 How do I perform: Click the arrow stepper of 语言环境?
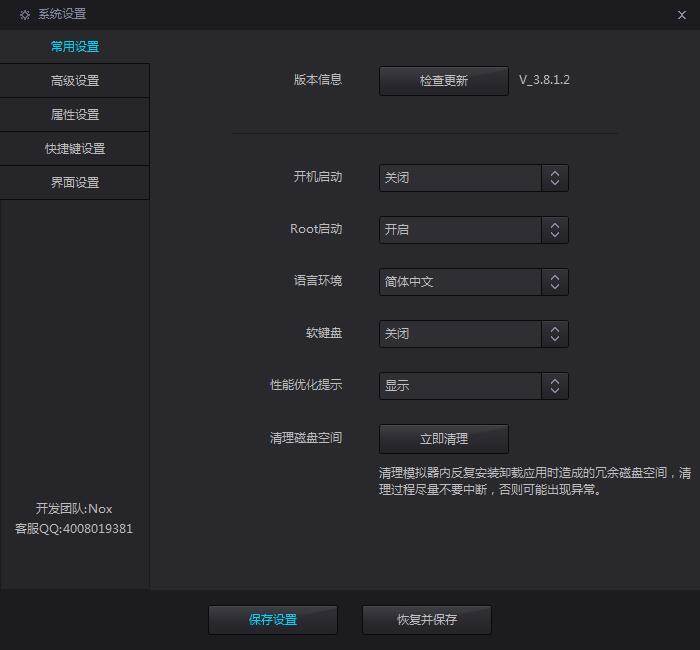[555, 282]
